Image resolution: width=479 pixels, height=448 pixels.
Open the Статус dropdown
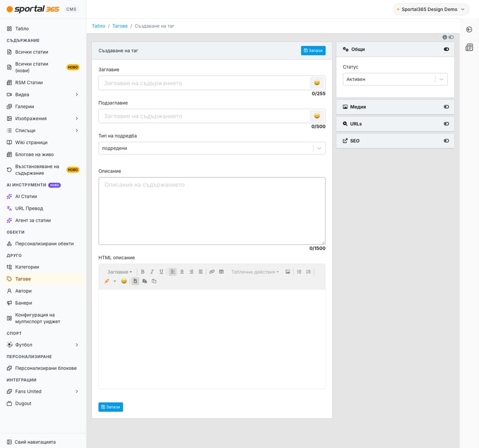(x=395, y=79)
